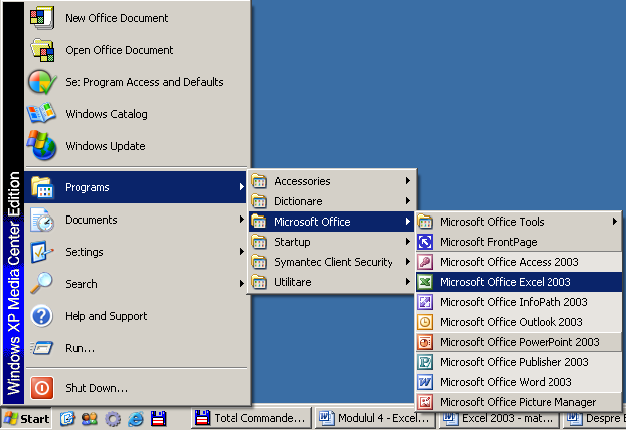
Task: Expand the Startup submenu arrow
Action: pyautogui.click(x=408, y=241)
